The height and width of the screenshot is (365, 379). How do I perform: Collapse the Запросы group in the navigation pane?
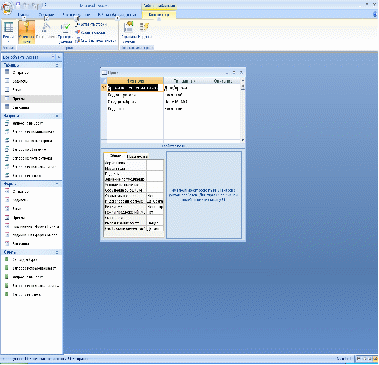pyautogui.click(x=57, y=116)
